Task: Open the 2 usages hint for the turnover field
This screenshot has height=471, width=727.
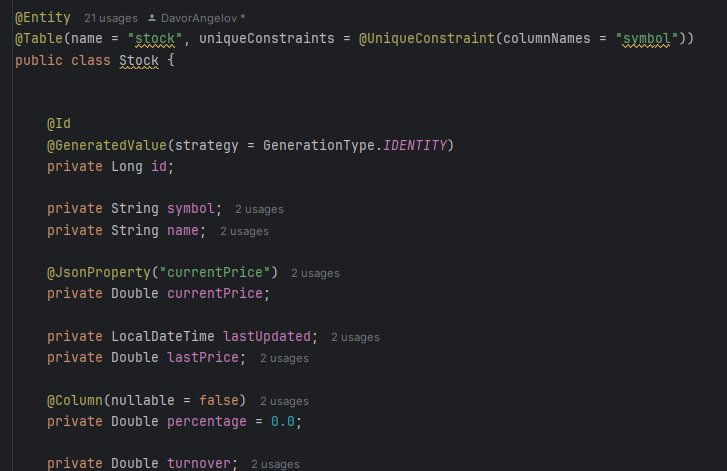Action: point(275,464)
